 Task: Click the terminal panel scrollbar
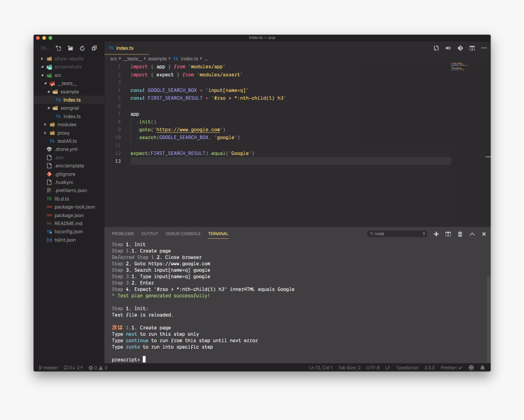[x=488, y=319]
